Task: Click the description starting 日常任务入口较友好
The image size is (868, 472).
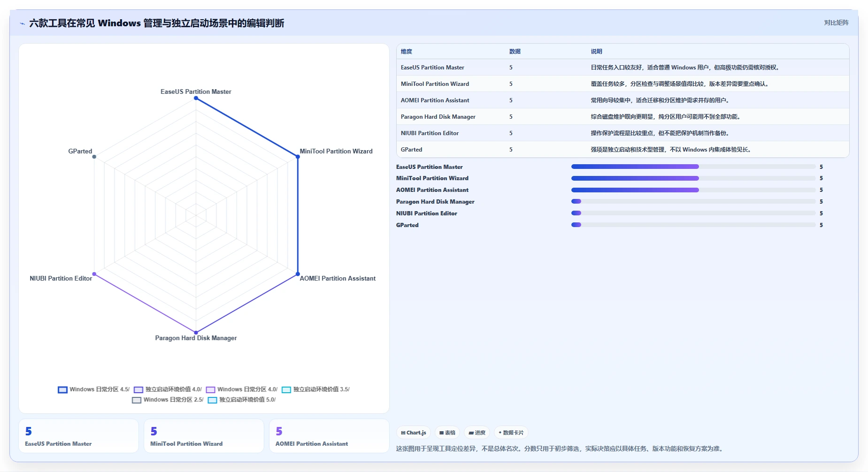Action: pos(686,68)
